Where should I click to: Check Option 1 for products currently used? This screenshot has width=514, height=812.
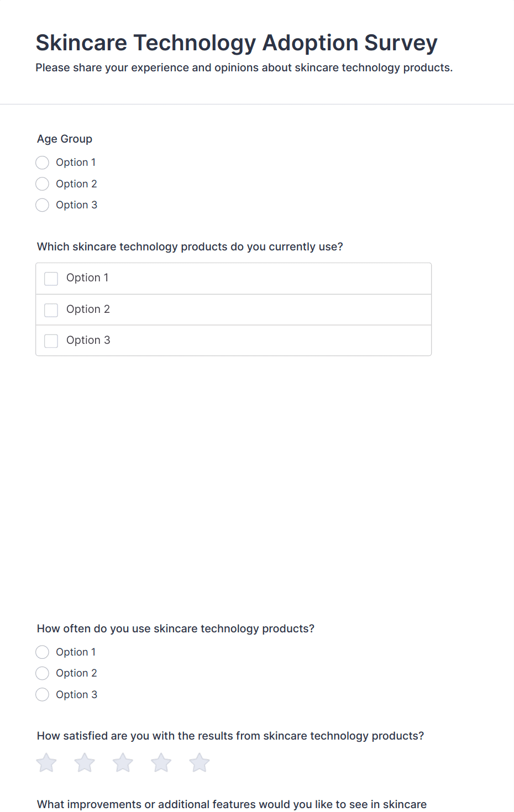coord(51,279)
